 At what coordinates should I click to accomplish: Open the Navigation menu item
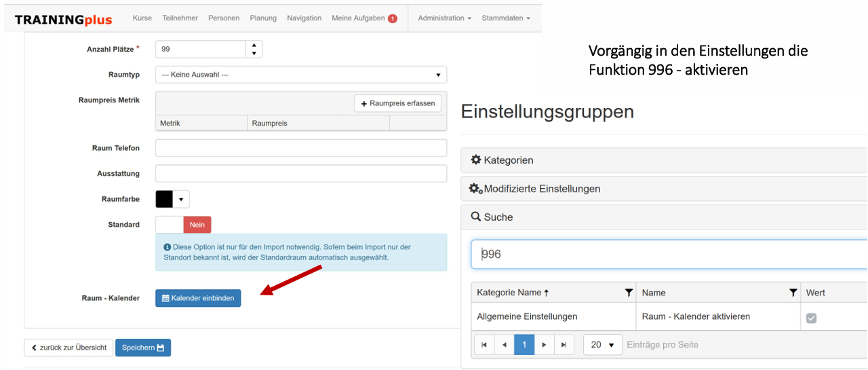point(304,18)
